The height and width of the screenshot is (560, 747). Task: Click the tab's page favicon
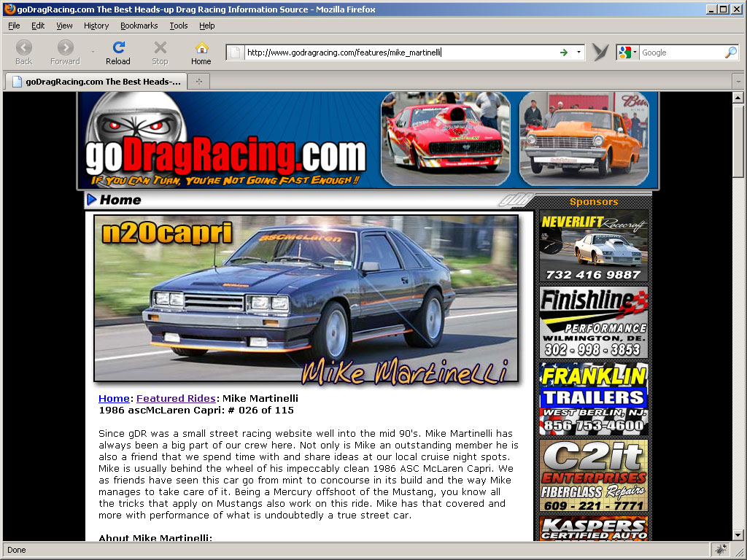pos(18,82)
